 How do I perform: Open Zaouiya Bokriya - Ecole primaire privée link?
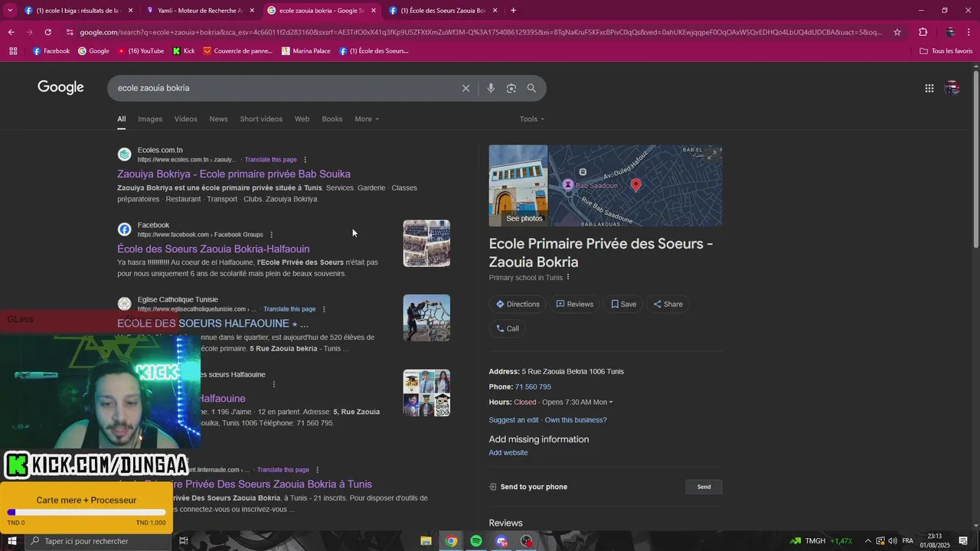[234, 174]
